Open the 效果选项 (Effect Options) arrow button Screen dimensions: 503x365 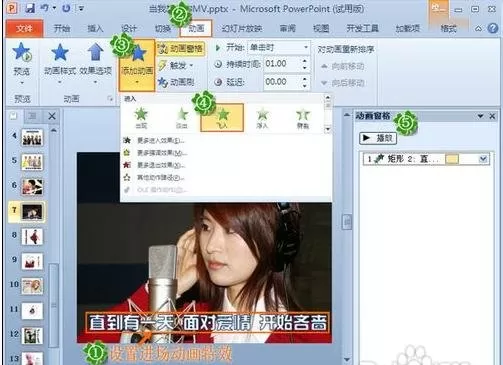tap(95, 62)
